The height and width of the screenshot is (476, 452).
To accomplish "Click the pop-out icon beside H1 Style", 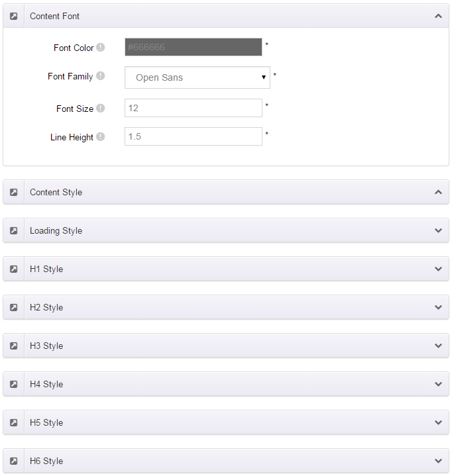I will click(14, 269).
